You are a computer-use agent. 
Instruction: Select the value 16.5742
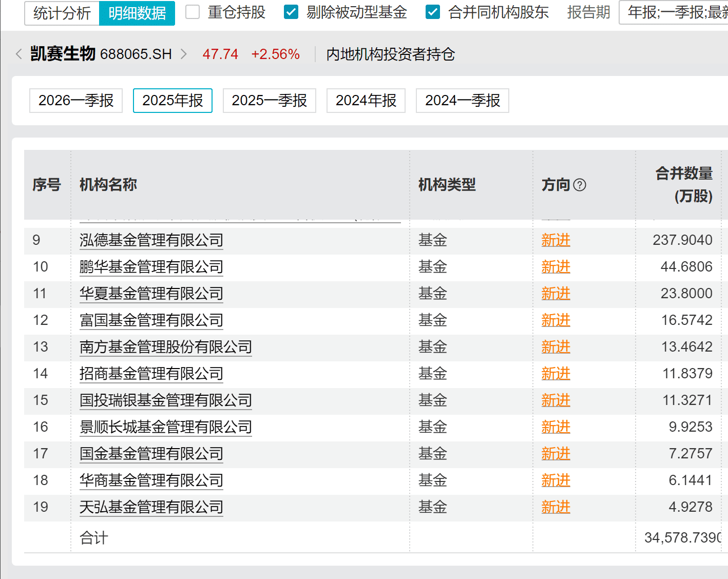tap(687, 320)
